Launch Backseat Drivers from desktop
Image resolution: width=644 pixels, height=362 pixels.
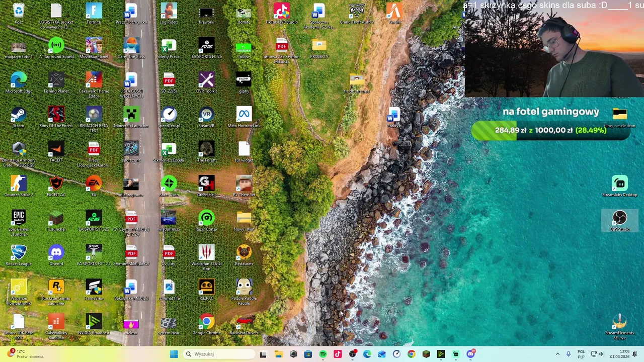pyautogui.click(x=244, y=325)
